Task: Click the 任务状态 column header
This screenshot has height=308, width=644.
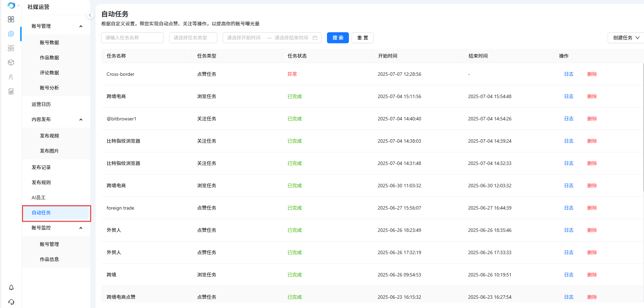Action: [x=297, y=56]
